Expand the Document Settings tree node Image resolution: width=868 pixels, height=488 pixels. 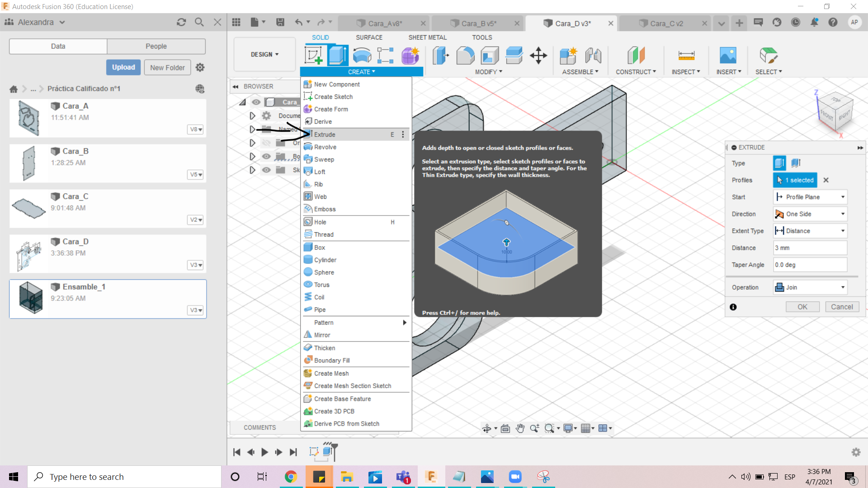pos(252,116)
